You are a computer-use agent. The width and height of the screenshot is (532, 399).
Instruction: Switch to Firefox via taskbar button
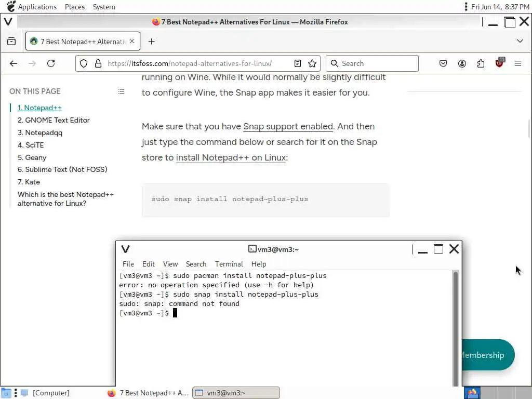coord(148,393)
